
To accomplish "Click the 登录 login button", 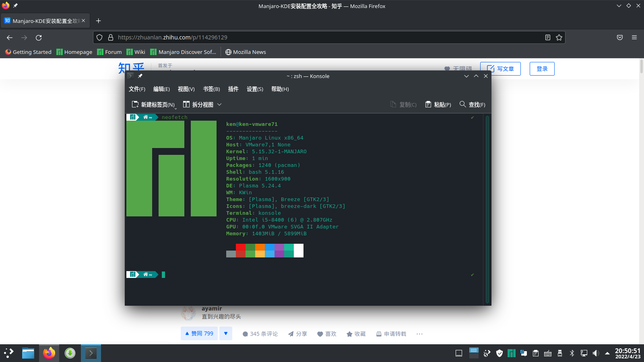I will (542, 69).
